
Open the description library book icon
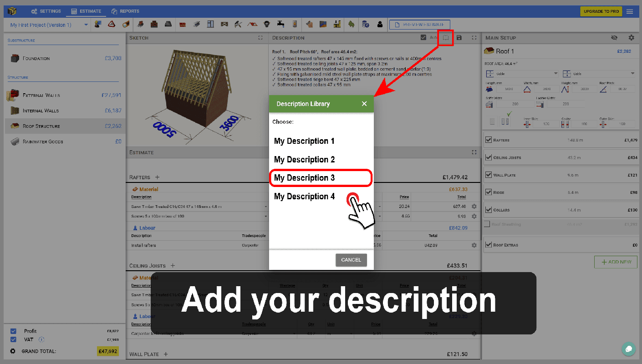[x=446, y=38]
